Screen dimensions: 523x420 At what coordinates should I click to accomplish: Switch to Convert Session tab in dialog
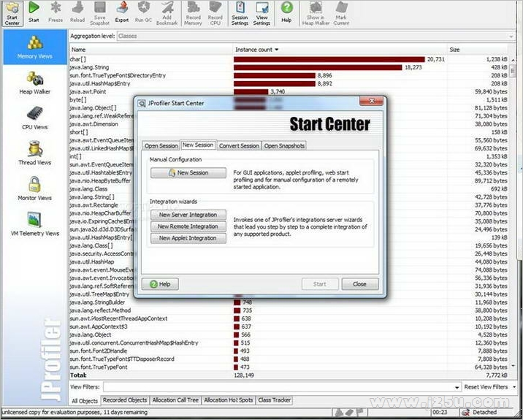pos(239,146)
